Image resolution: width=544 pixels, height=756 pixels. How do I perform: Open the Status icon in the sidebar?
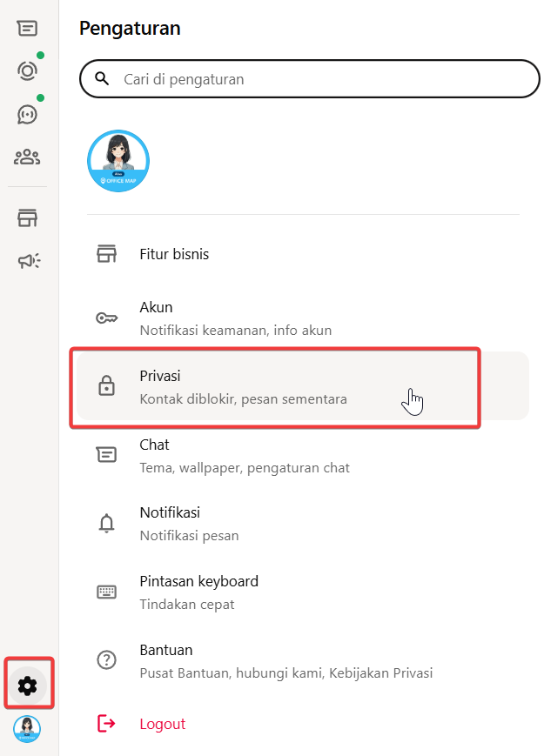(x=27, y=70)
